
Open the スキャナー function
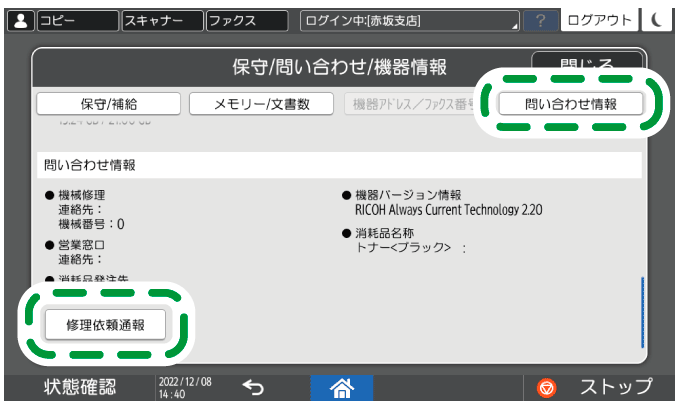click(x=163, y=21)
